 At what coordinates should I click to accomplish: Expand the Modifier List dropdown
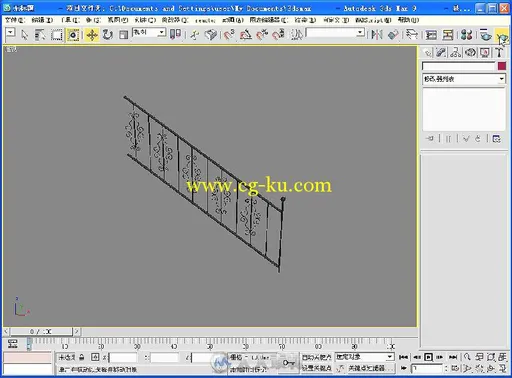464,79
